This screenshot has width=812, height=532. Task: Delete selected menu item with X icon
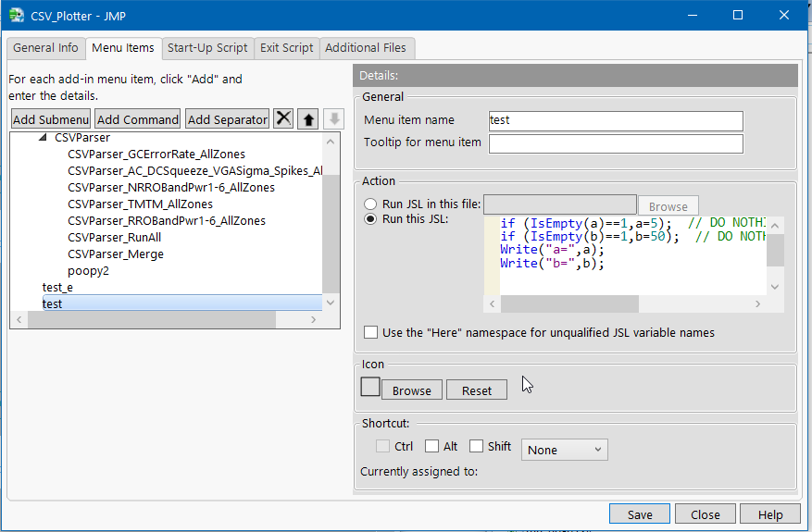click(x=283, y=119)
